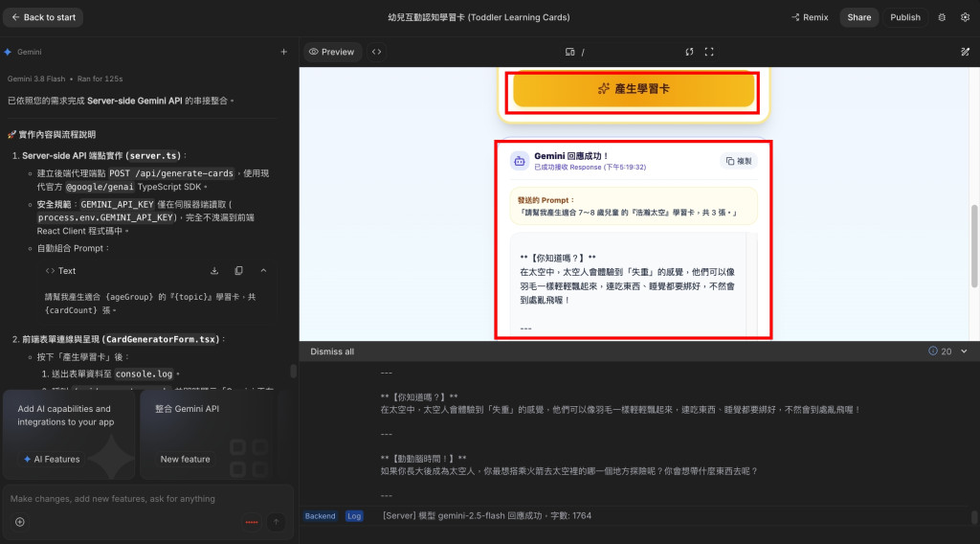Select the AI Features suggestion card
This screenshot has width=980, height=544.
pyautogui.click(x=69, y=435)
